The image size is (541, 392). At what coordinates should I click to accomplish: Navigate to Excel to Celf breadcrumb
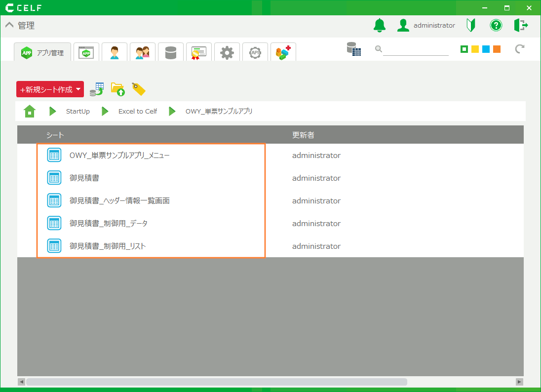(x=137, y=112)
